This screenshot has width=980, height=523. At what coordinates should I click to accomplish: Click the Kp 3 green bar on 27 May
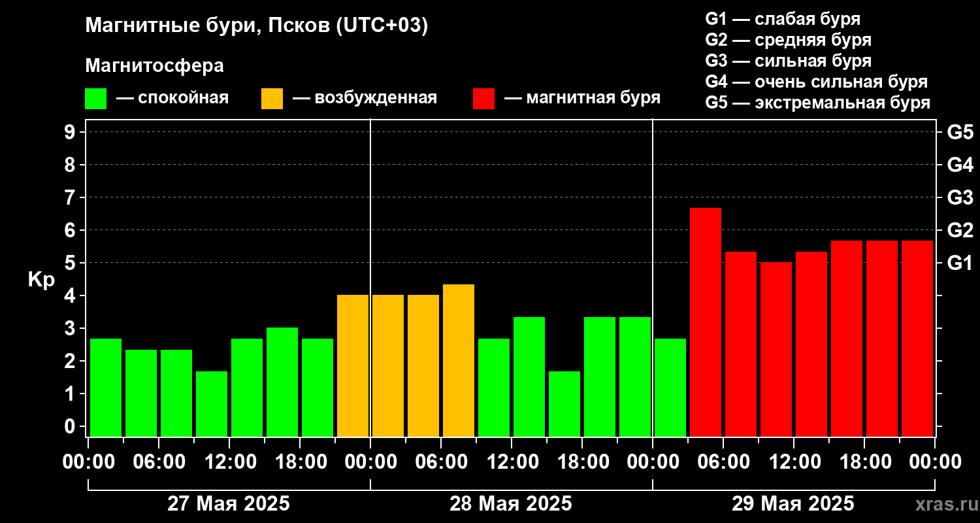pos(282,382)
